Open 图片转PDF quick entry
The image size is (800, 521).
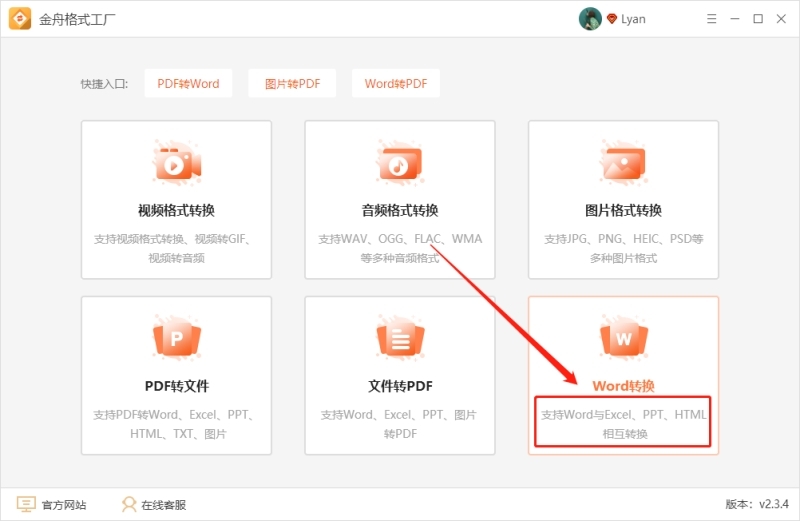(x=292, y=83)
